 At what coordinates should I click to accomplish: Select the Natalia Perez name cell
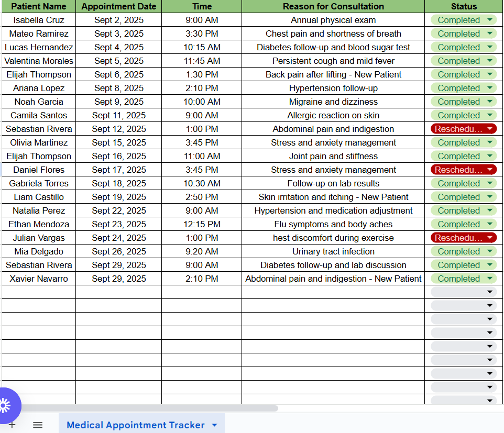39,210
